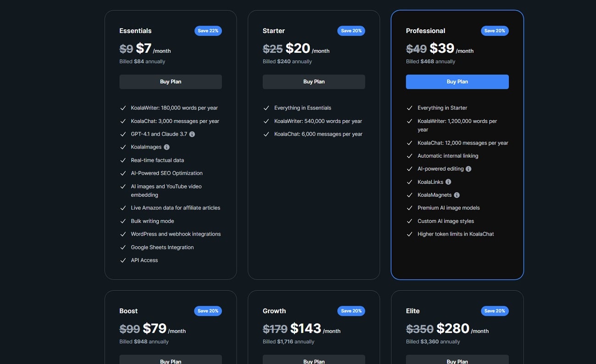Select the Starter plan heading
596x364 pixels.
274,31
